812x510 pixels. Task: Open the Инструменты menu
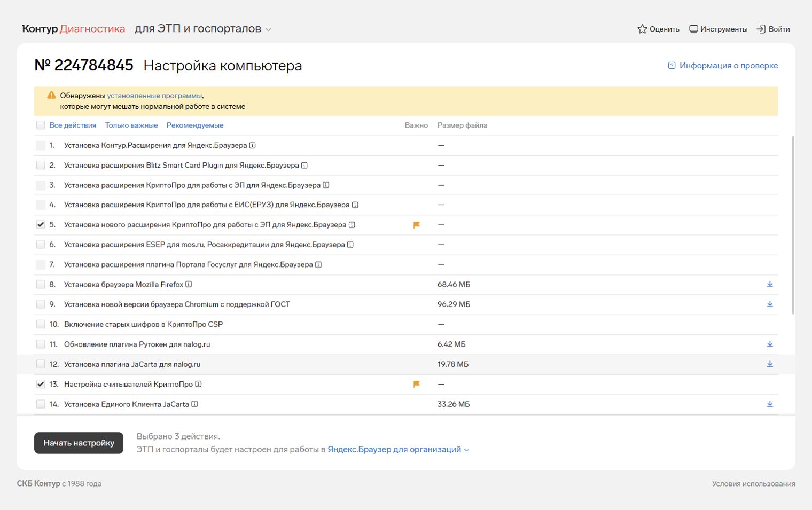point(718,29)
